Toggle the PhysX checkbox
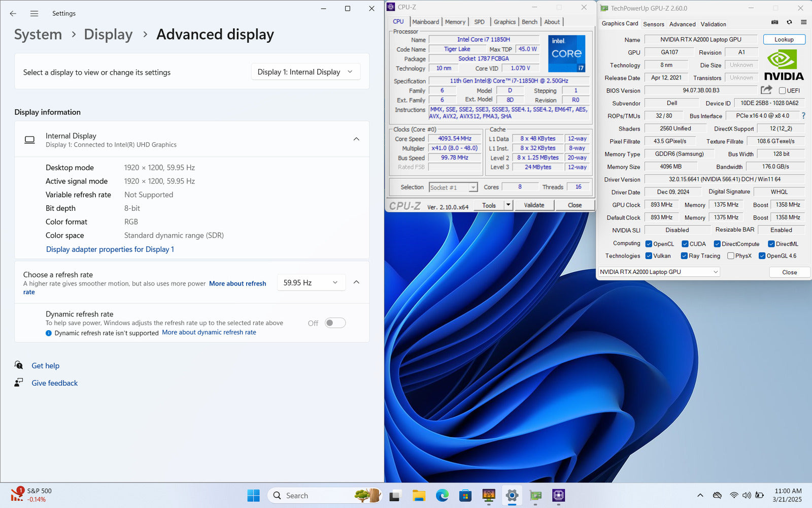Image resolution: width=812 pixels, height=508 pixels. pos(731,256)
